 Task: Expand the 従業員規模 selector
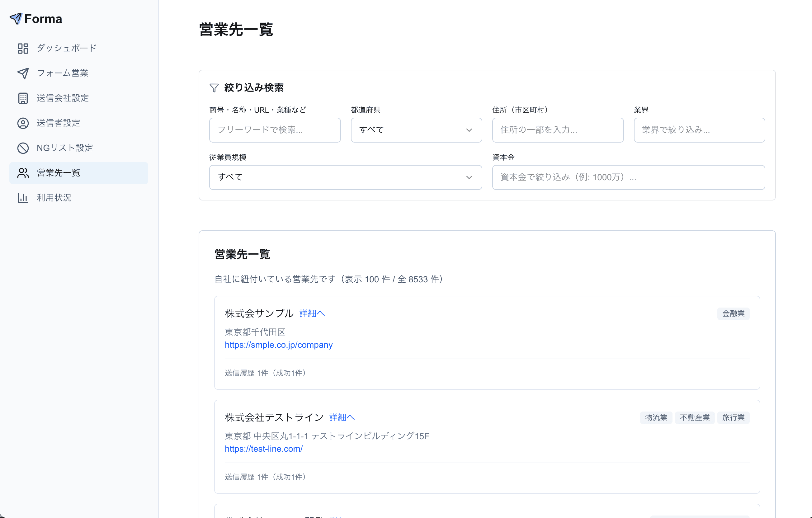(x=345, y=177)
